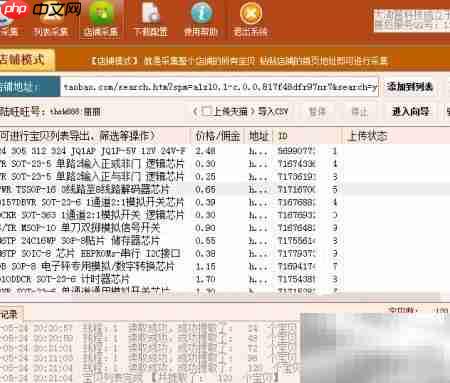Select the 单路2输入正与非门 逻辑芯片 row

click(225, 176)
